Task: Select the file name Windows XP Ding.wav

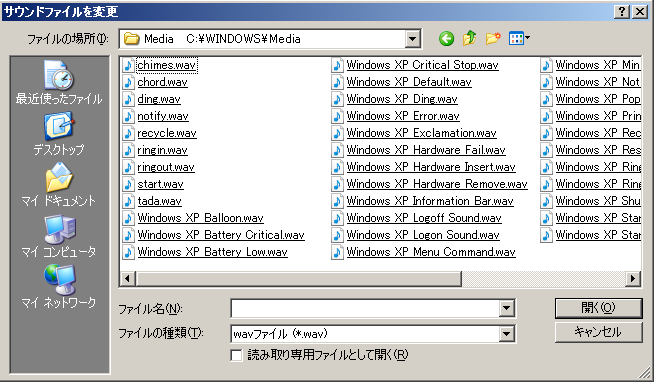Action: point(402,99)
